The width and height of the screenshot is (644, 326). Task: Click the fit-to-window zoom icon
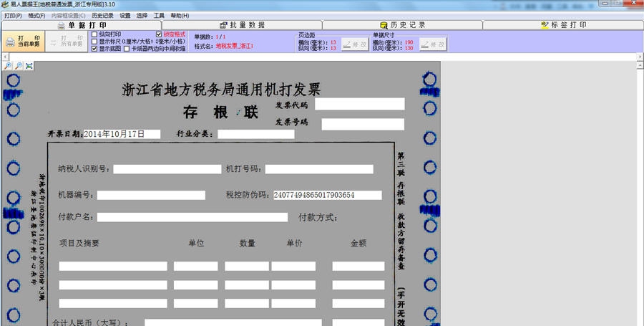[29, 66]
